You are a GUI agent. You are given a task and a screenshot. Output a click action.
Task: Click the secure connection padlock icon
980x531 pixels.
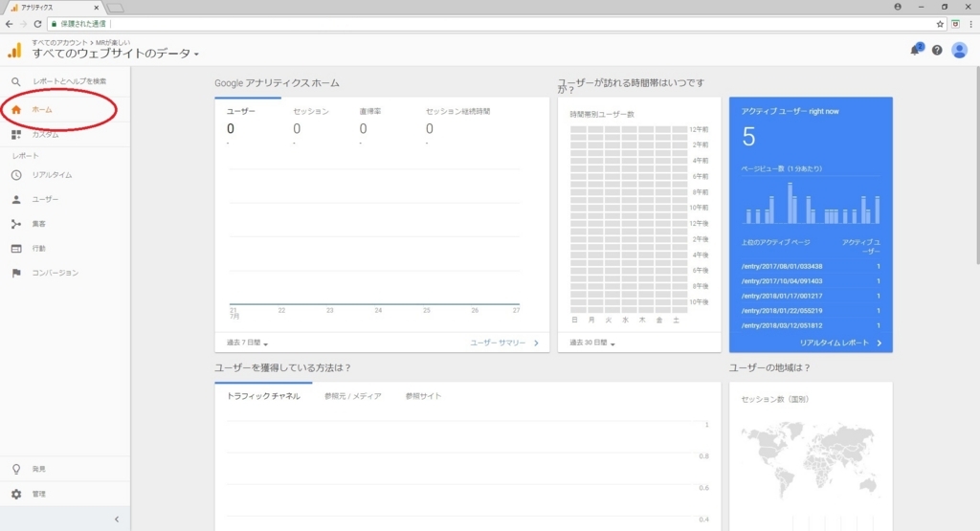(x=54, y=24)
